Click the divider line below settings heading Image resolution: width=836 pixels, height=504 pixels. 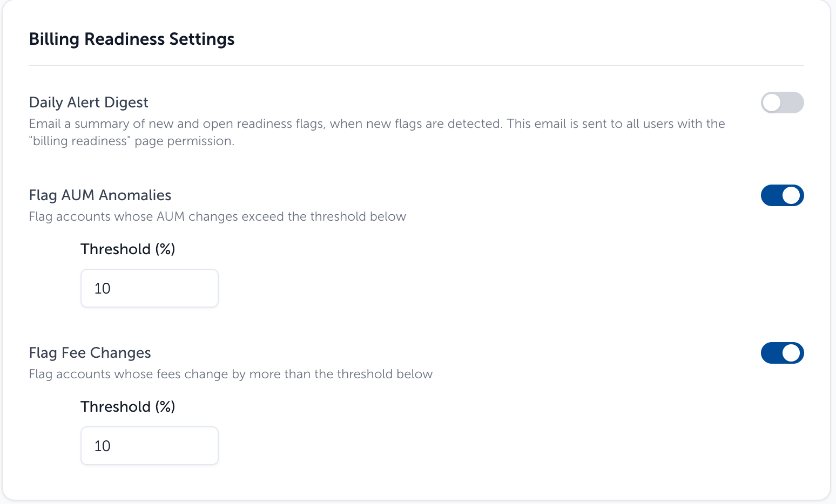(416, 65)
